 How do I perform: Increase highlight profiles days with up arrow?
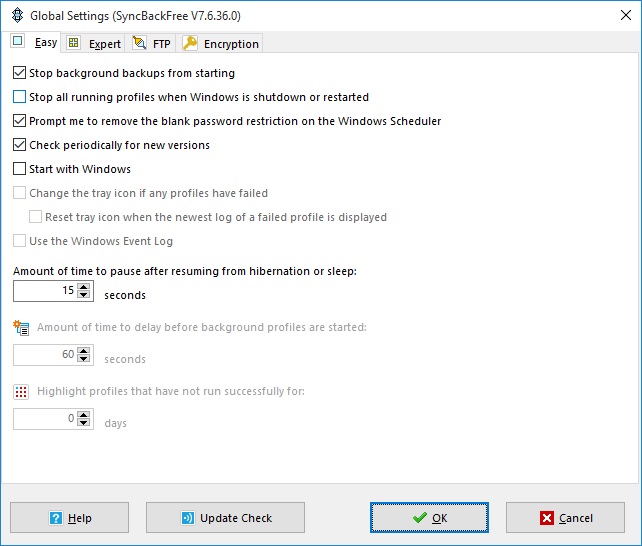pos(84,415)
